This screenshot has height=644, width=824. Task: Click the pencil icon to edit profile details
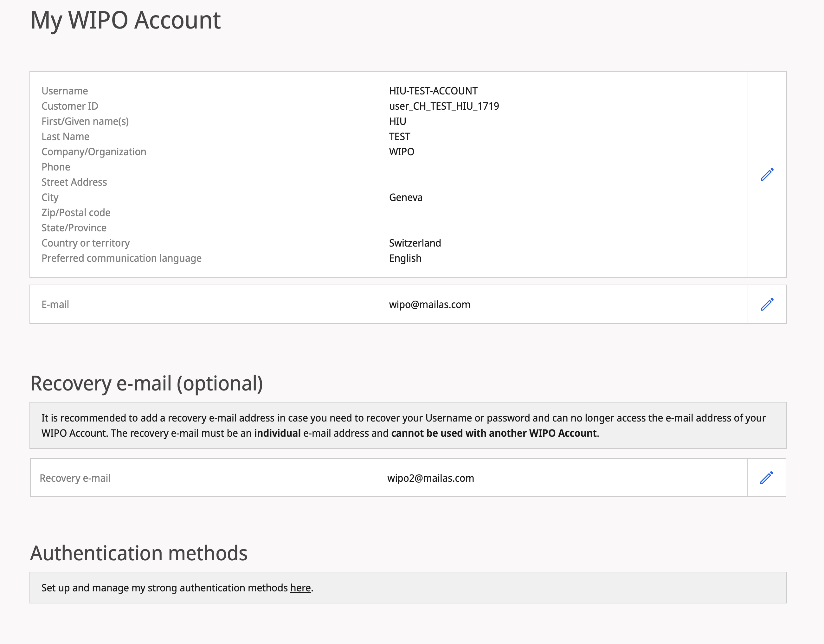coord(767,174)
